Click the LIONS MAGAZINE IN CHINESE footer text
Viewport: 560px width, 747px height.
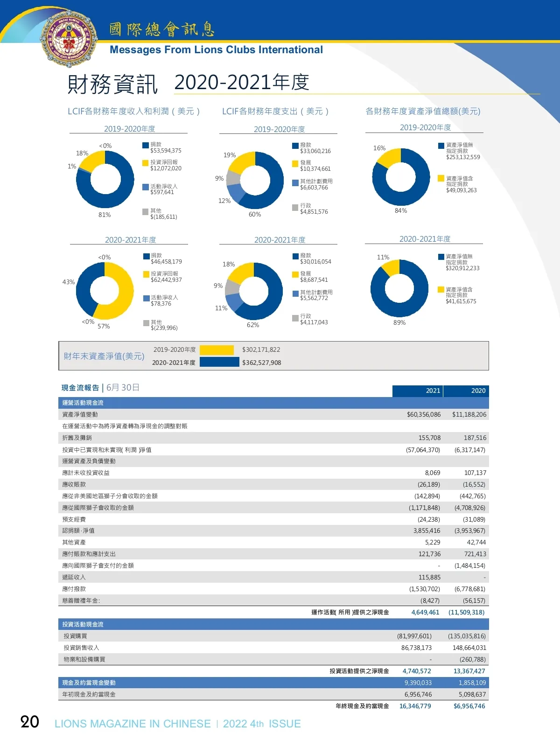pyautogui.click(x=133, y=724)
